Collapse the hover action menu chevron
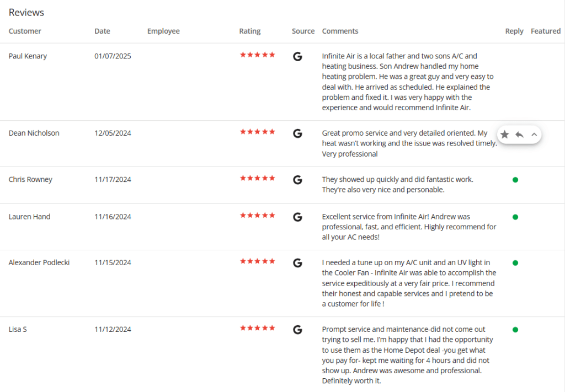The height and width of the screenshot is (392, 565). coord(534,135)
